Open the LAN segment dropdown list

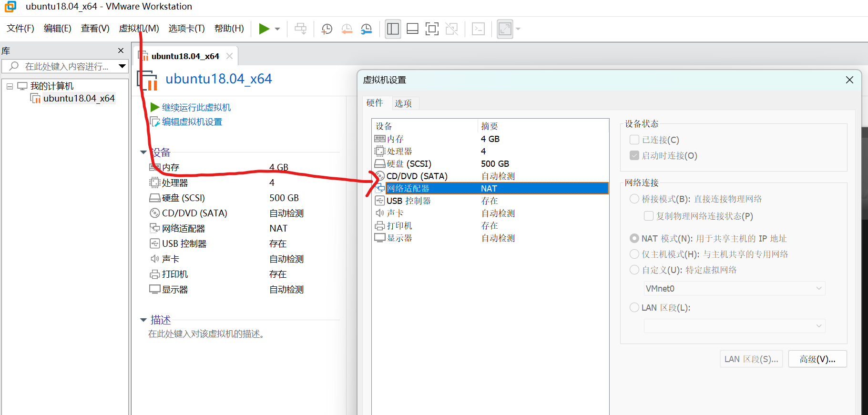734,326
